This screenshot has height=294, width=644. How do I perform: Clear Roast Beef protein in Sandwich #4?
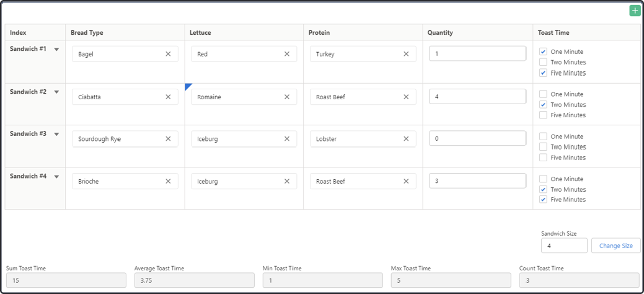tap(406, 181)
